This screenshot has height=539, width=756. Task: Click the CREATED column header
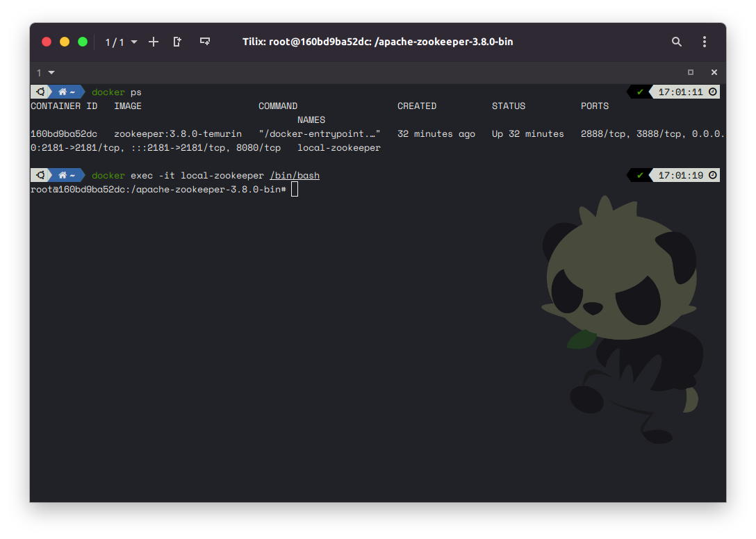417,106
